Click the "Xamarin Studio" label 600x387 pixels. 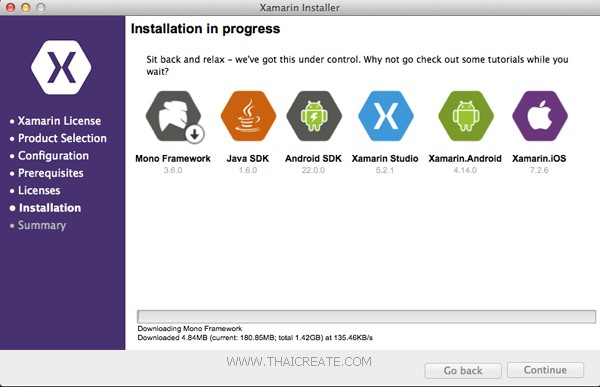click(385, 158)
